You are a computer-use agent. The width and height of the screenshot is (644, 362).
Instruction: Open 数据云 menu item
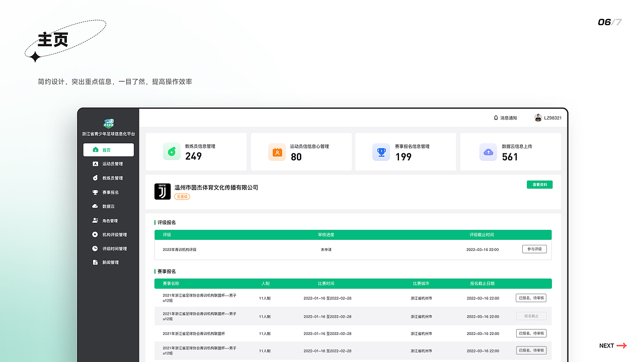pyautogui.click(x=109, y=206)
